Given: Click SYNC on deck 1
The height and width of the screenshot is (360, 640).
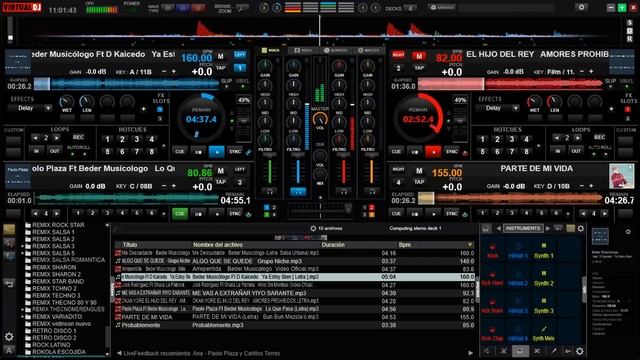Looking at the screenshot, I should coord(235,152).
